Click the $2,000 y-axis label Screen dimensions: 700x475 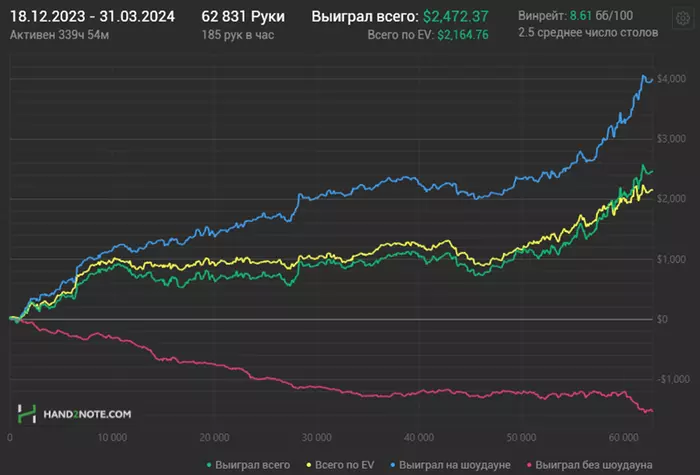[x=671, y=199]
